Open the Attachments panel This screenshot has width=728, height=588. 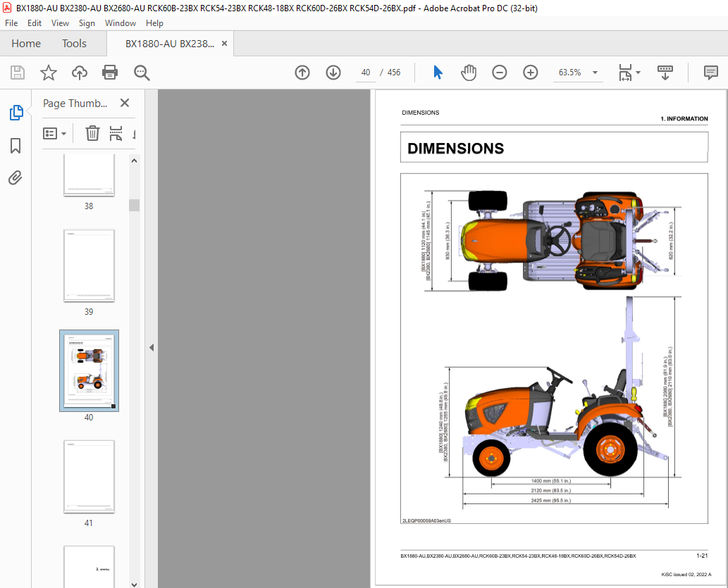click(x=16, y=177)
